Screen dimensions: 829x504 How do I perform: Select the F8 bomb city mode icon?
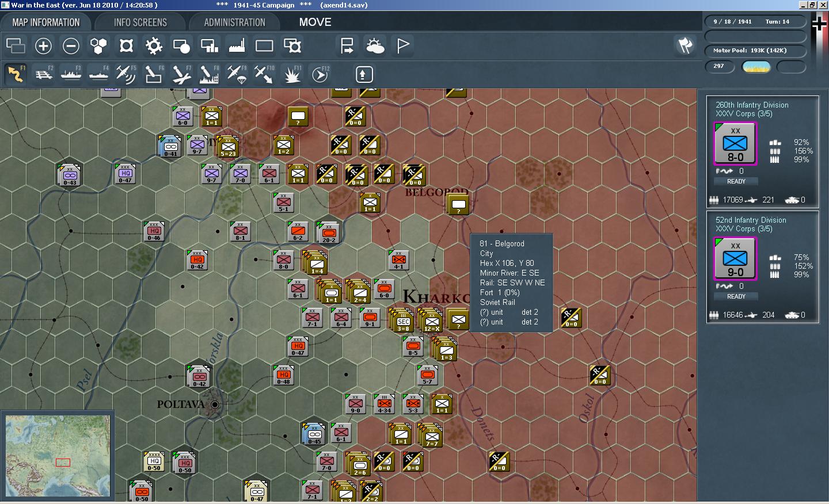coord(209,74)
